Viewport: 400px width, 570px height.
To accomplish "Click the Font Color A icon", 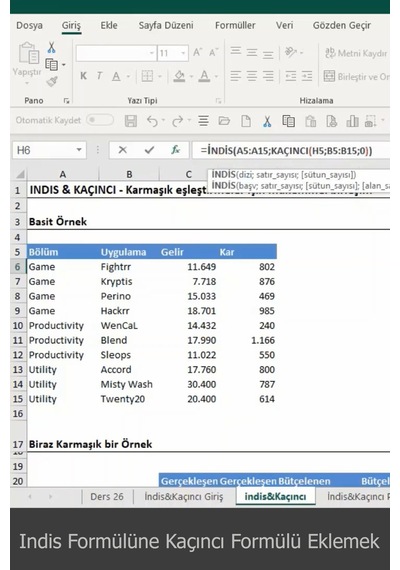I will tap(204, 76).
